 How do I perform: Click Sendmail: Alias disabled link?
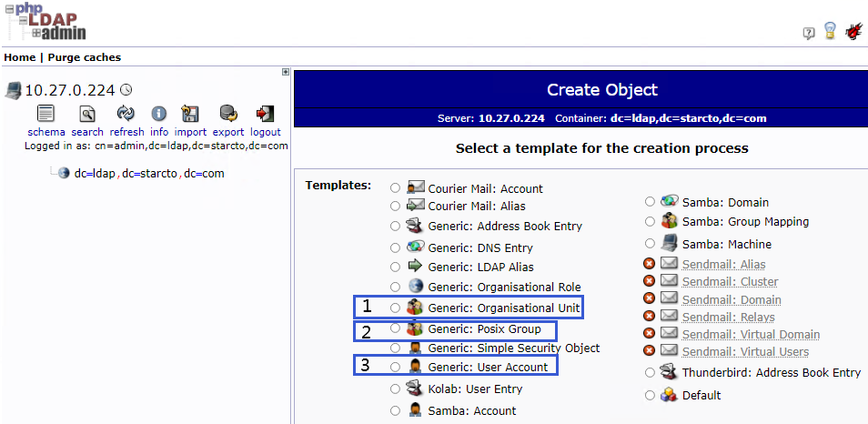[723, 265]
